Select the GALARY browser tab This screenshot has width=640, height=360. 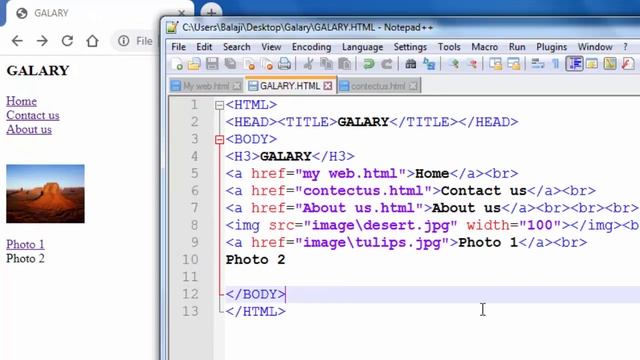coord(98,13)
